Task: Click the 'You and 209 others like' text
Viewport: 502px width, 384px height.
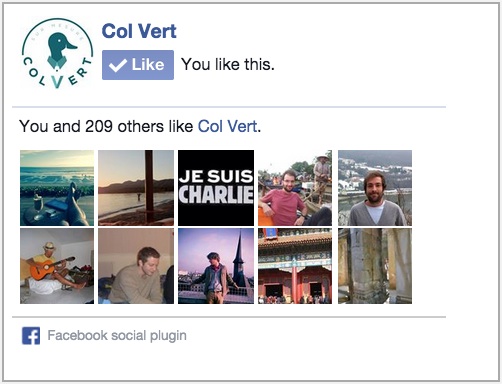Action: 106,126
